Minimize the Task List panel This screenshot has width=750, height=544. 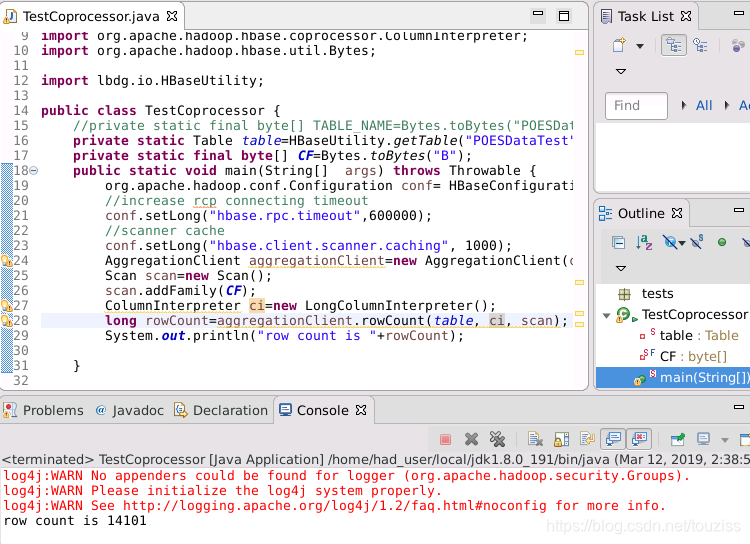739,13
